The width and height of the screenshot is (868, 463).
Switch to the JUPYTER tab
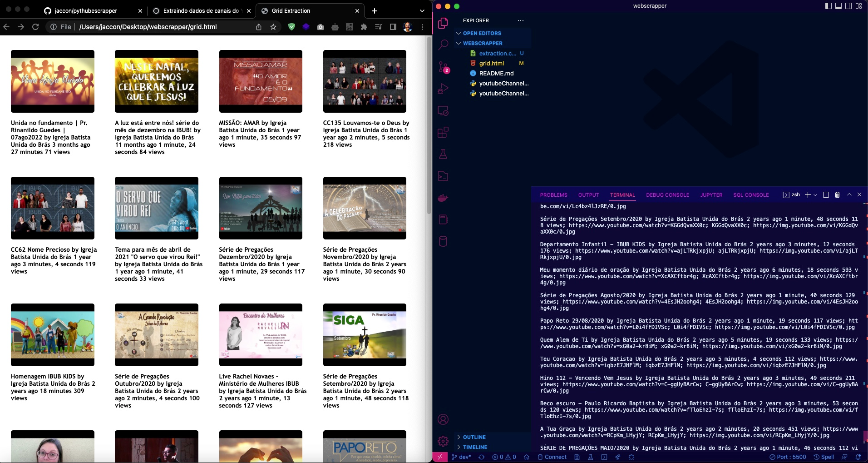pos(711,195)
